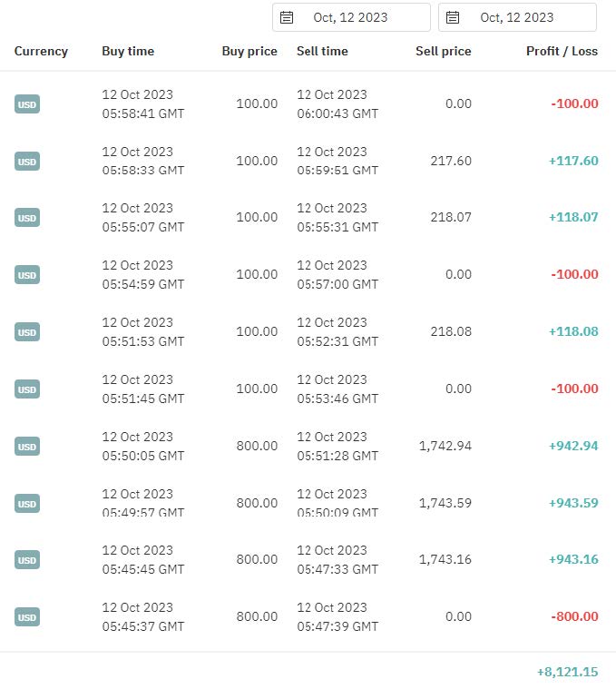616x689 pixels.
Task: Click the Profit / Loss column header
Action: coord(562,51)
